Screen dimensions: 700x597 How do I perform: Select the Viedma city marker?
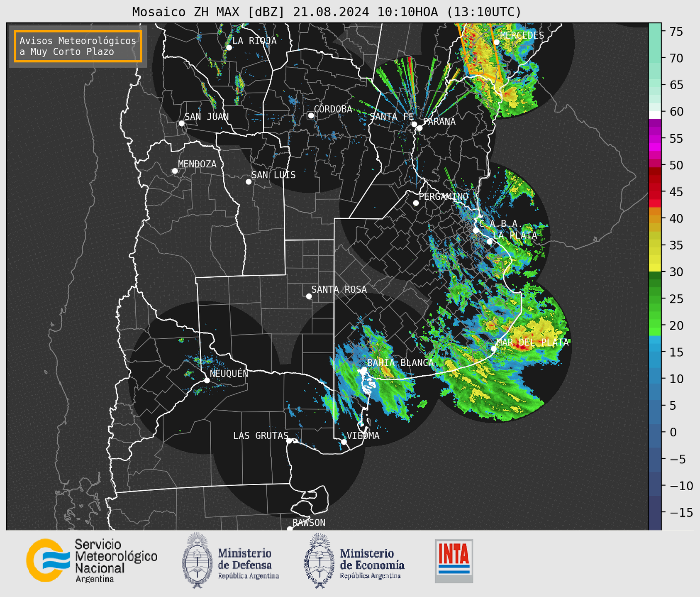(x=344, y=442)
